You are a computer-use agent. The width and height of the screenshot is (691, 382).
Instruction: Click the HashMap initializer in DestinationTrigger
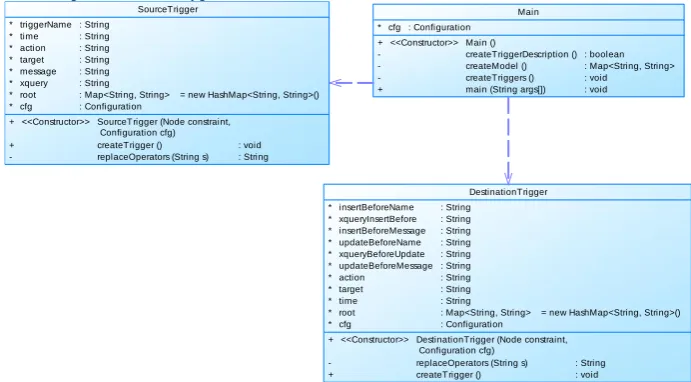click(611, 312)
